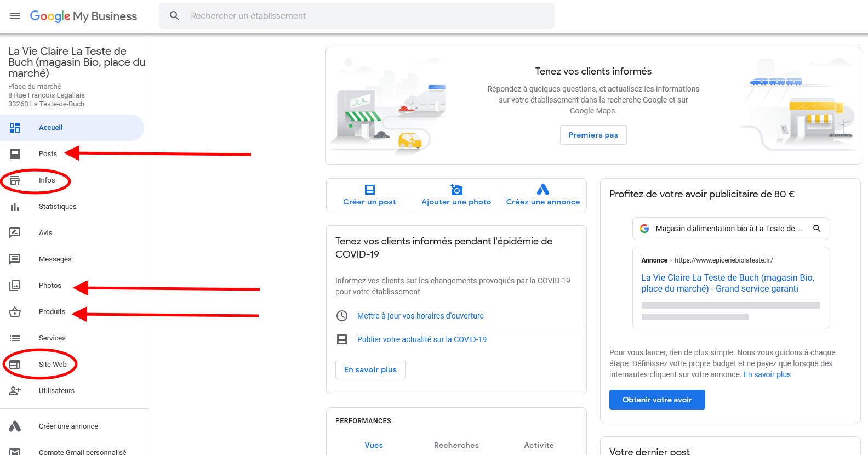Click the business name heading in sidebar
The width and height of the screenshot is (868, 455).
click(77, 62)
